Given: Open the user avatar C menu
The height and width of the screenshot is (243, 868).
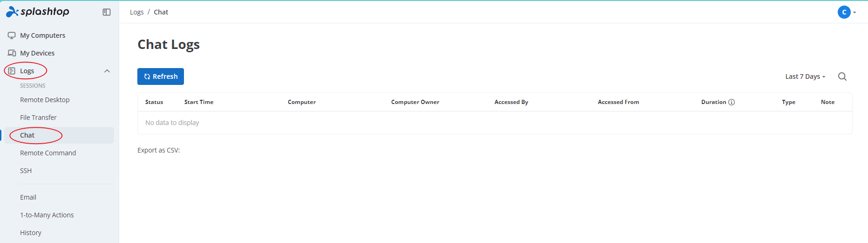Looking at the screenshot, I should point(844,12).
